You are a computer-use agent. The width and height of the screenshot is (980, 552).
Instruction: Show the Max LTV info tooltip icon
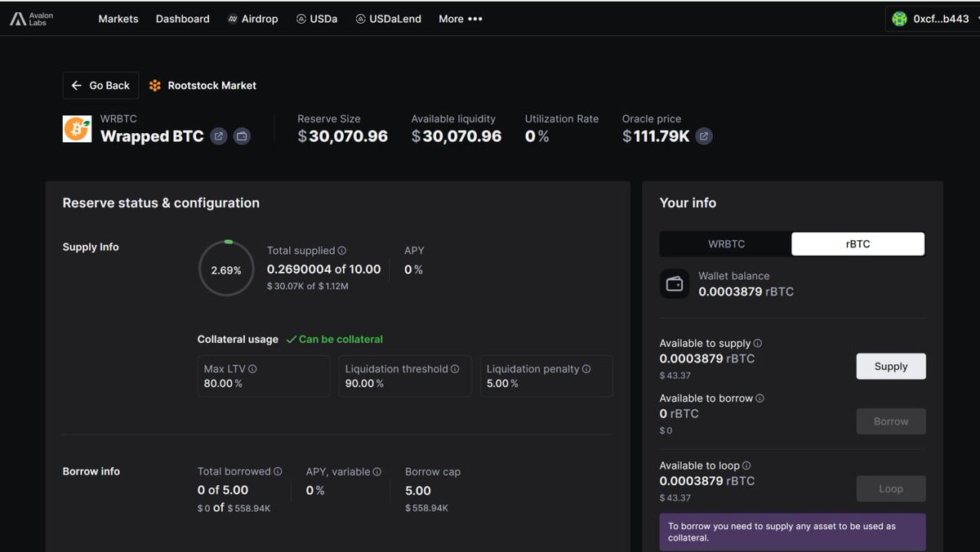coord(252,369)
